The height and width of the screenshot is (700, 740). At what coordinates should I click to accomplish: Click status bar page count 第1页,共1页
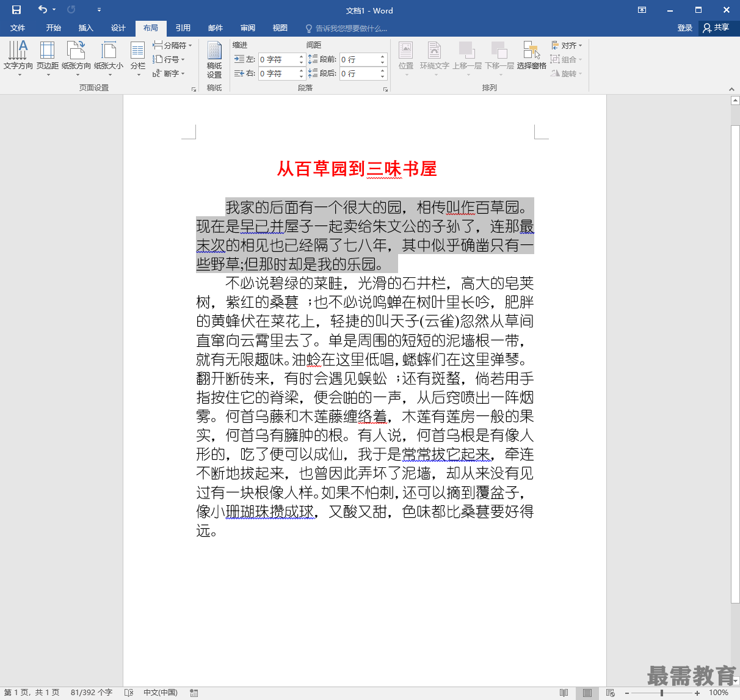32,693
